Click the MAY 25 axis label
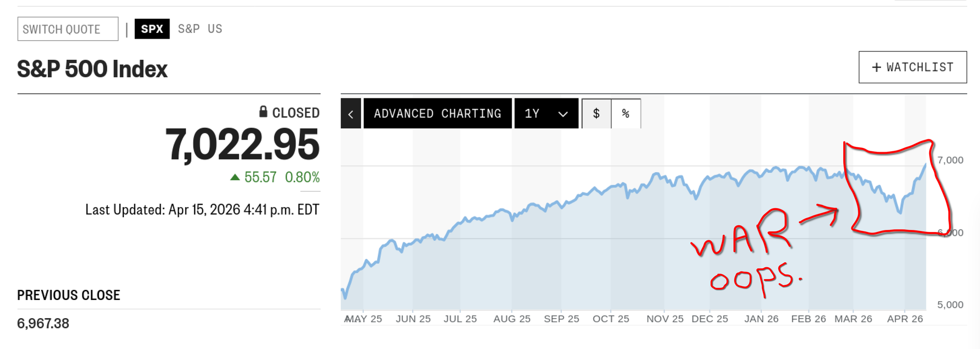 coord(363,318)
